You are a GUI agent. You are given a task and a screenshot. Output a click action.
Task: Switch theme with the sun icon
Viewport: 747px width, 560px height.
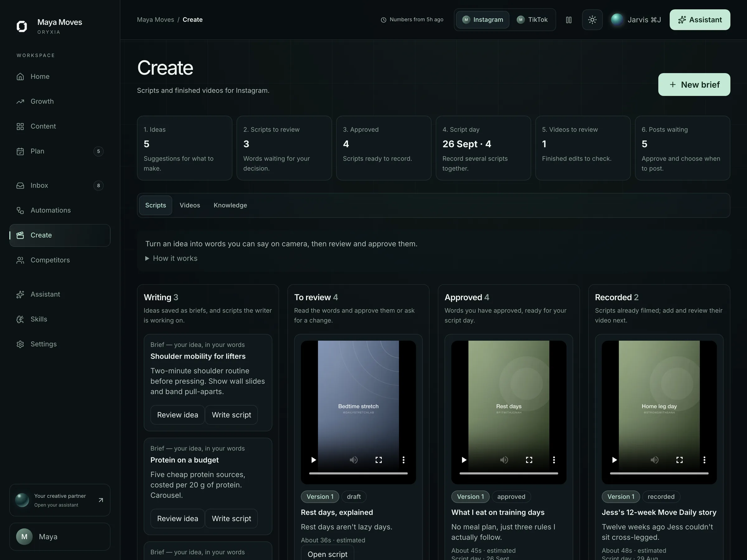pos(592,20)
